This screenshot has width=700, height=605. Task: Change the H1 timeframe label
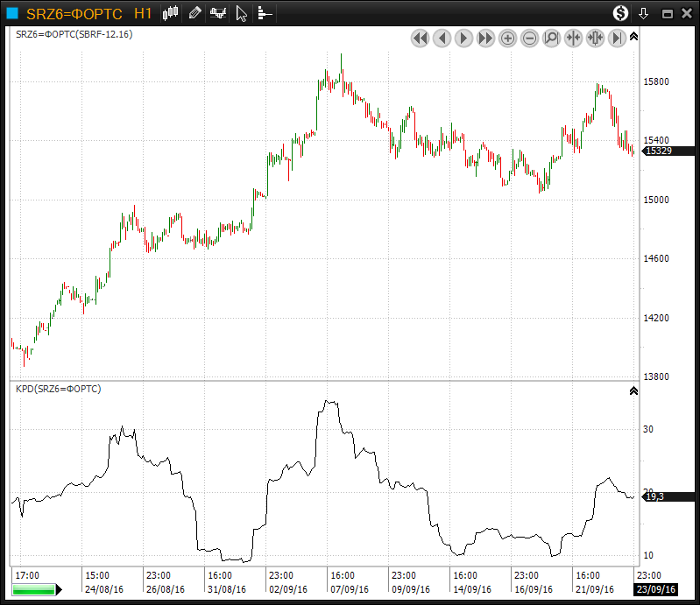(144, 13)
